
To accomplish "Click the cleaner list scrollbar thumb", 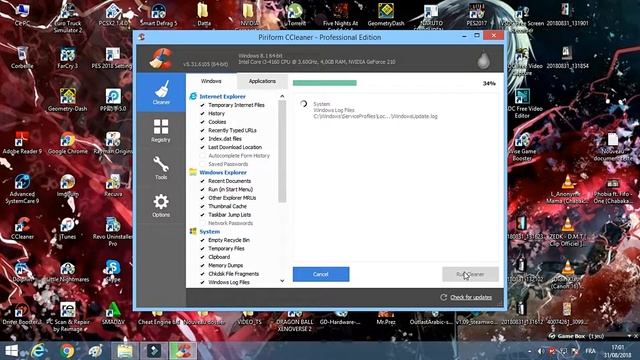I will point(282,151).
